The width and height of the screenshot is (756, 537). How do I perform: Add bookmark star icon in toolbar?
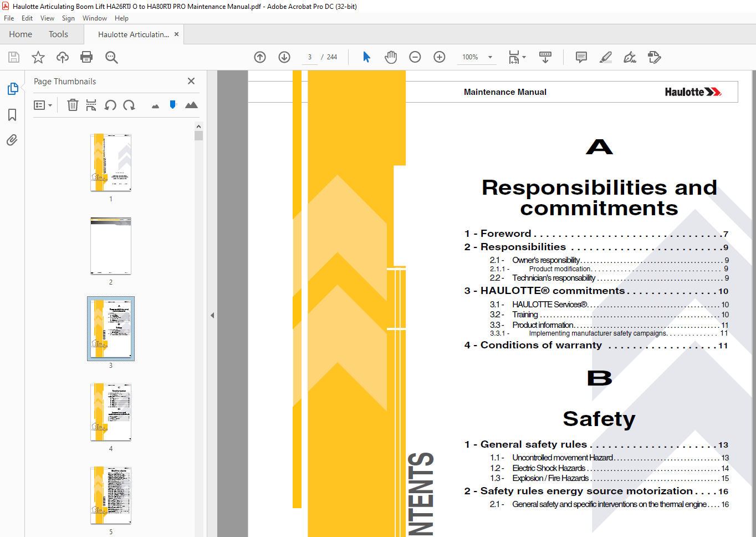click(38, 57)
